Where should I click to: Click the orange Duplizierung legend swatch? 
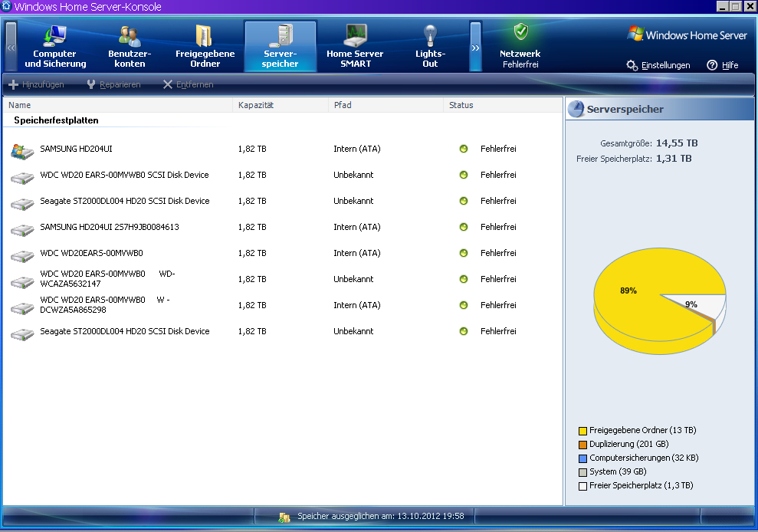pyautogui.click(x=582, y=445)
